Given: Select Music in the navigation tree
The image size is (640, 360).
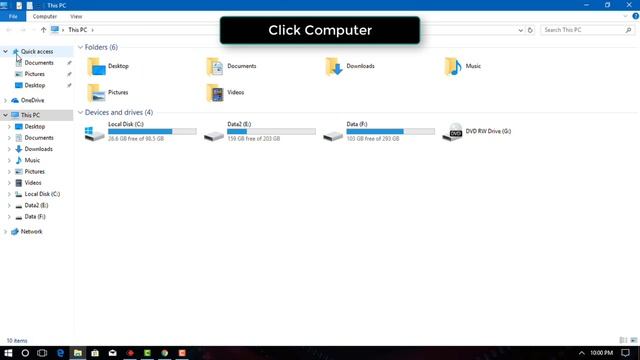Looking at the screenshot, I should coord(32,160).
